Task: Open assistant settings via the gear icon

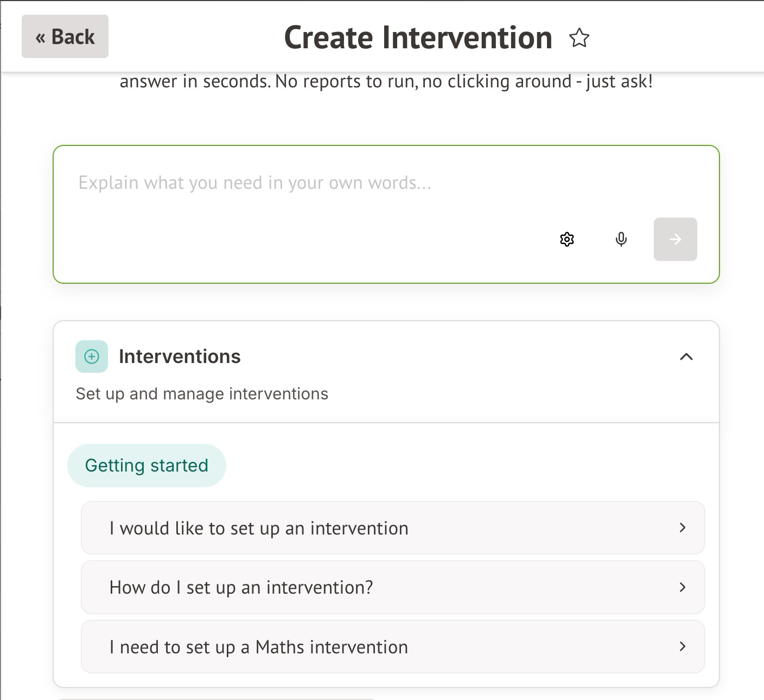Action: coord(567,239)
